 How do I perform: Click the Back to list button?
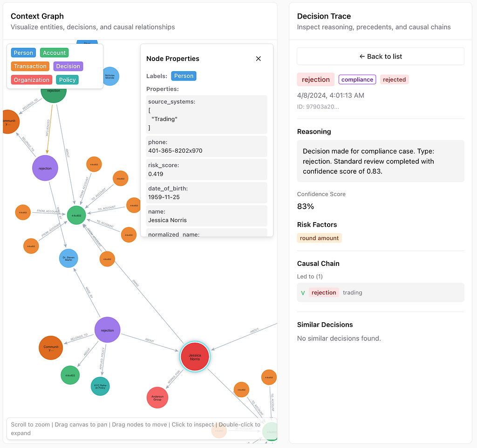point(381,56)
